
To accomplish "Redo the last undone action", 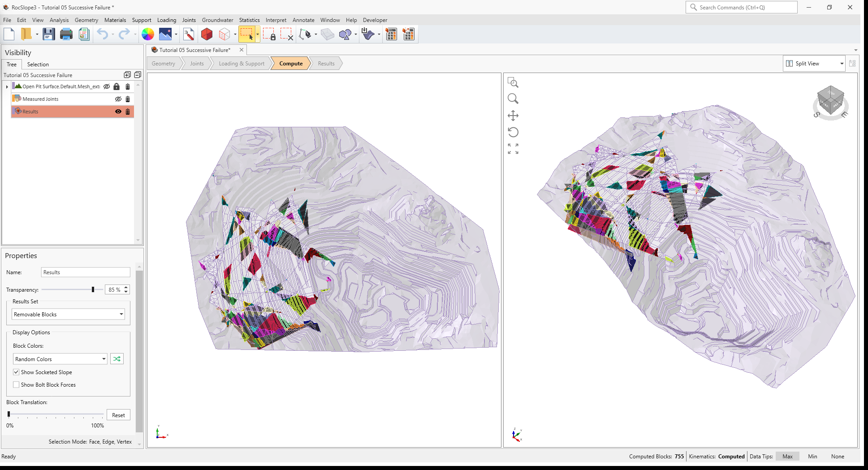I will pyautogui.click(x=124, y=34).
